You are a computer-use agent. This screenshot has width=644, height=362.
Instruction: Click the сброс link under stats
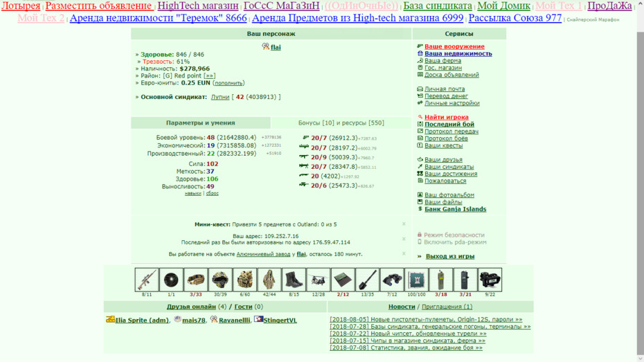coord(213,193)
